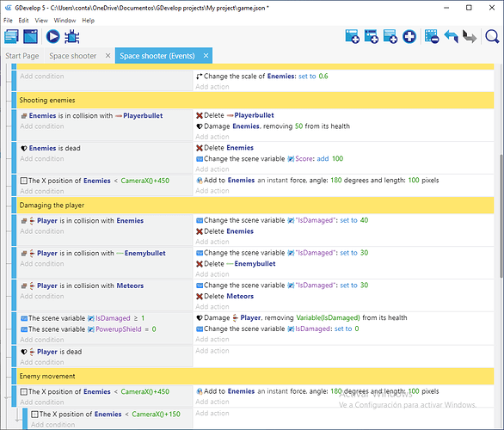
Task: Delete the selected events toolbar icon
Action: (432, 36)
